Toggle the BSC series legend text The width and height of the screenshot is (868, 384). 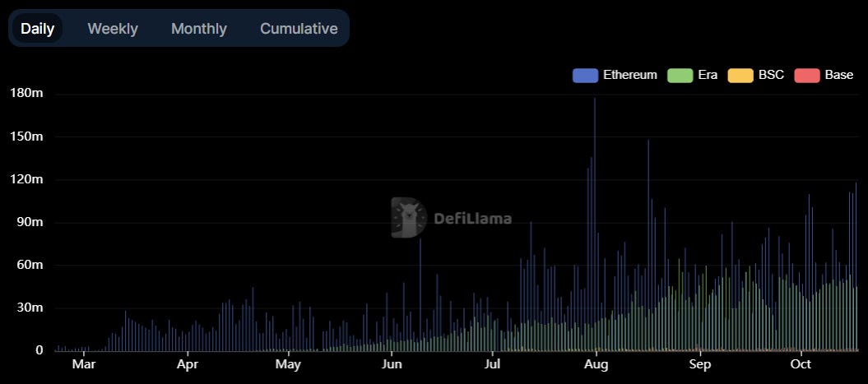pos(771,75)
